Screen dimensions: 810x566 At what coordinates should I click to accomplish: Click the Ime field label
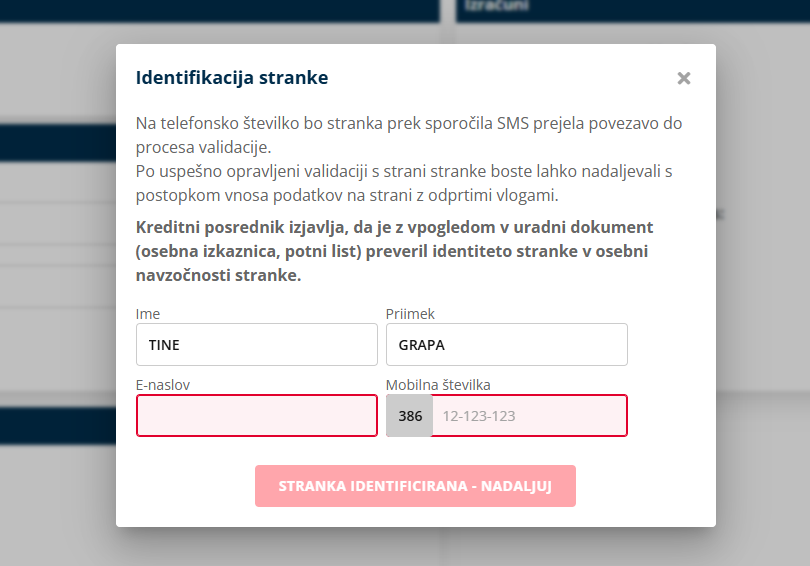[x=148, y=314]
